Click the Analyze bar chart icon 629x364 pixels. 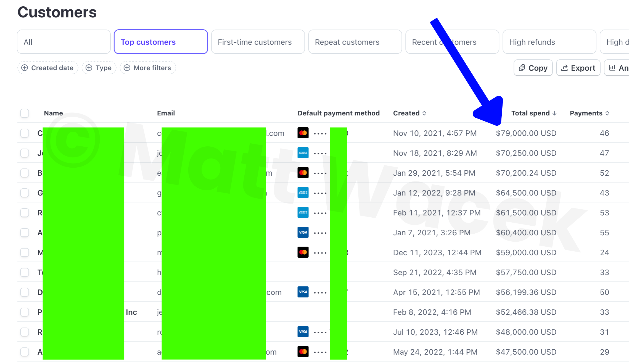coord(612,68)
